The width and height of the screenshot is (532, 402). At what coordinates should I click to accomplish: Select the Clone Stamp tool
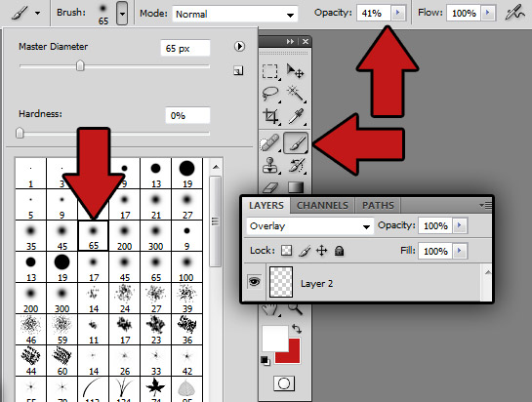click(x=270, y=166)
